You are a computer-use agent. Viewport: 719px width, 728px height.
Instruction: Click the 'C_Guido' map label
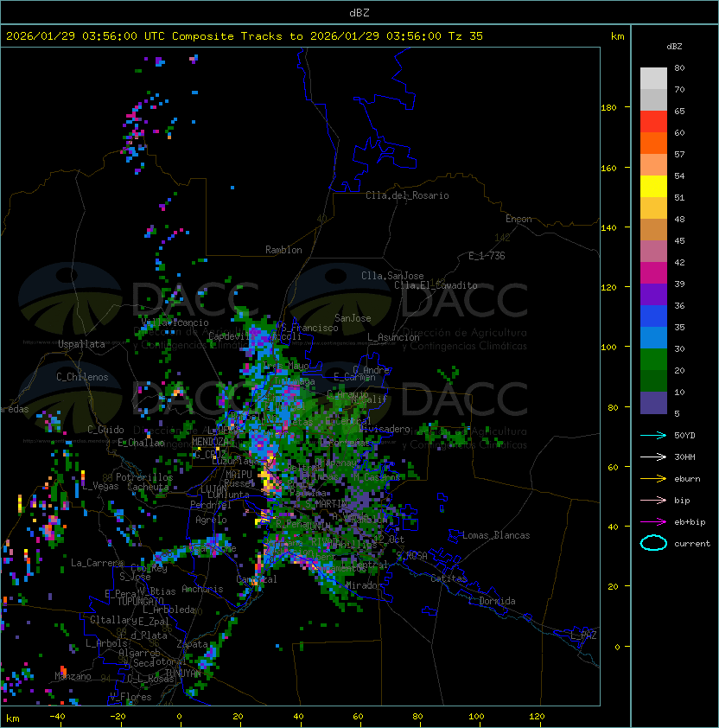[105, 430]
